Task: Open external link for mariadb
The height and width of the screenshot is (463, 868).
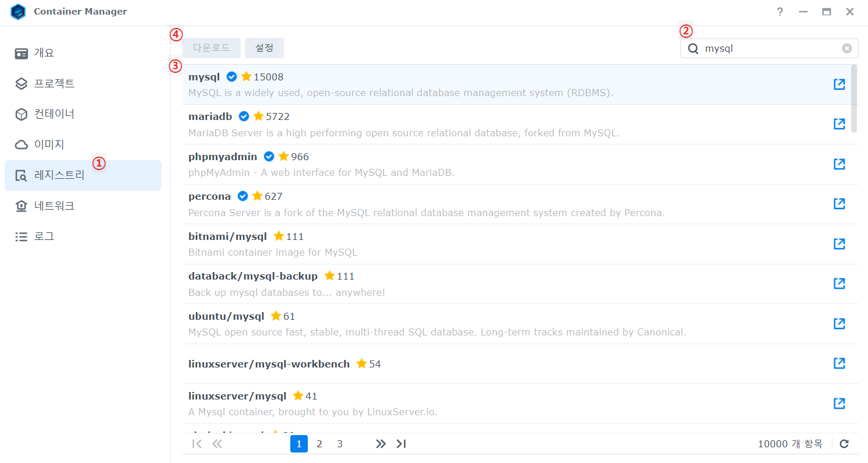Action: [x=839, y=124]
